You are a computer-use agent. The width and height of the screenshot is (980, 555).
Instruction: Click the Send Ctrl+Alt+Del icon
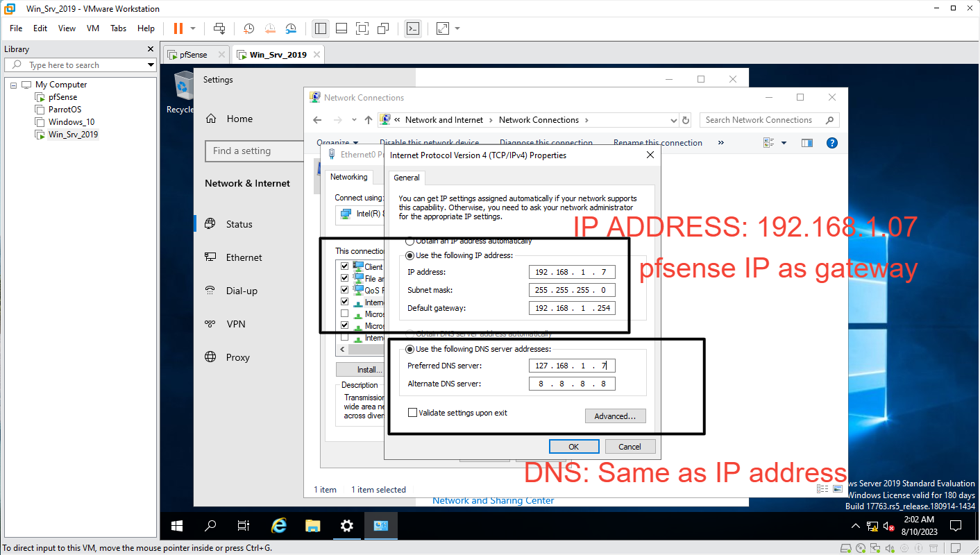pos(219,28)
